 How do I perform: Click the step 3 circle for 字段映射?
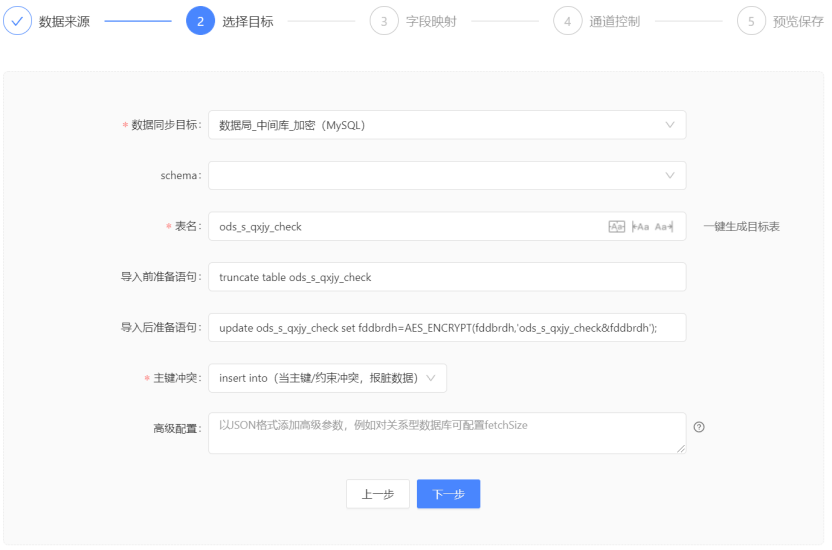coord(383,21)
